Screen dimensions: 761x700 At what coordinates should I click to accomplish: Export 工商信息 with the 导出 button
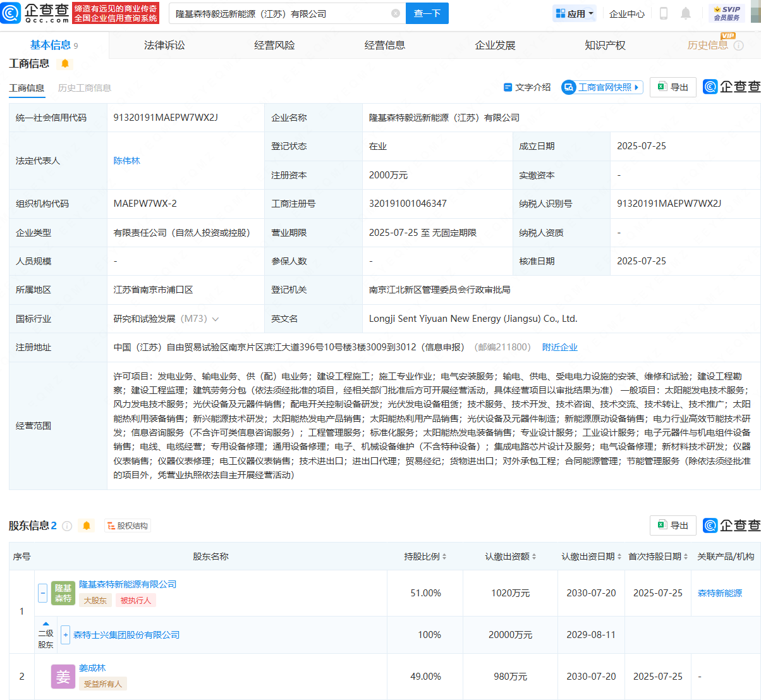point(673,87)
